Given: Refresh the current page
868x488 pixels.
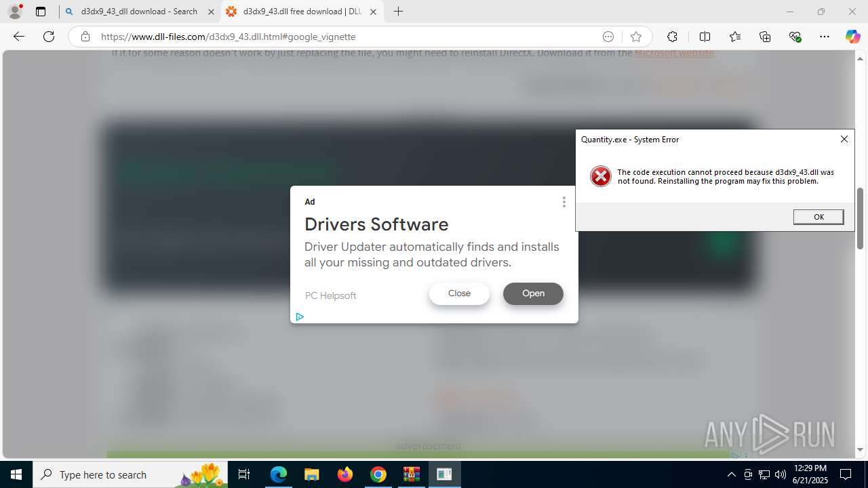Looking at the screenshot, I should click(49, 37).
